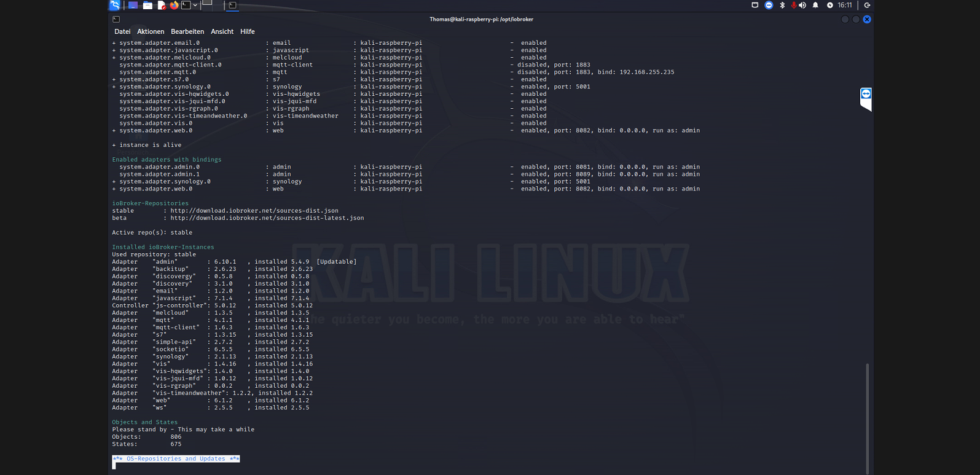Click the '+ instance is alive' legend line

[147, 145]
